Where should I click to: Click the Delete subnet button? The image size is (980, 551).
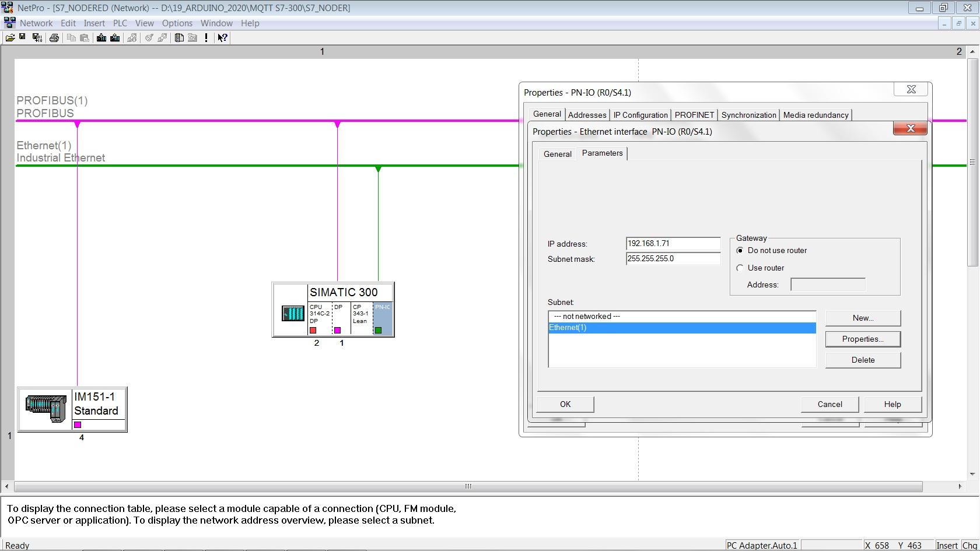click(x=863, y=360)
